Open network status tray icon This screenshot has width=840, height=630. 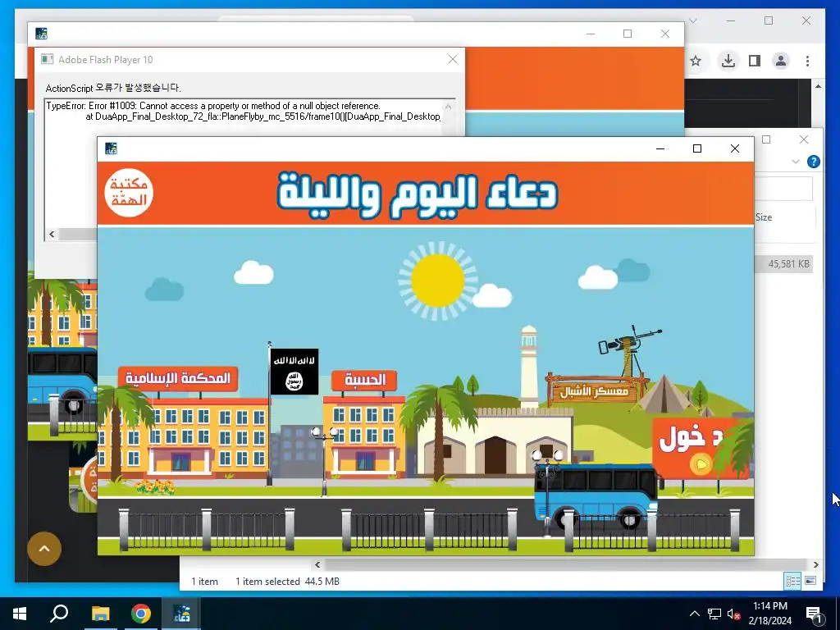714,614
